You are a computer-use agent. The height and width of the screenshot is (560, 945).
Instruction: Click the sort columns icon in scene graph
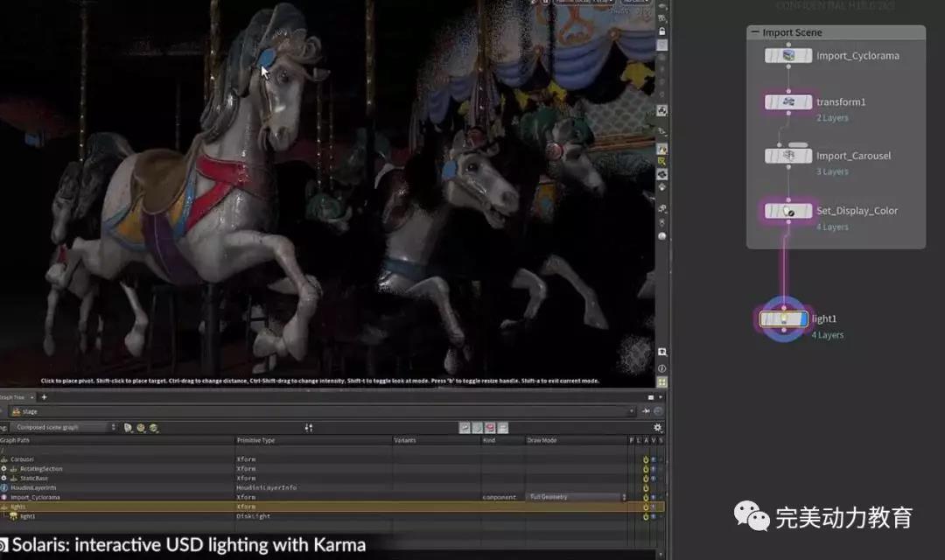[308, 428]
